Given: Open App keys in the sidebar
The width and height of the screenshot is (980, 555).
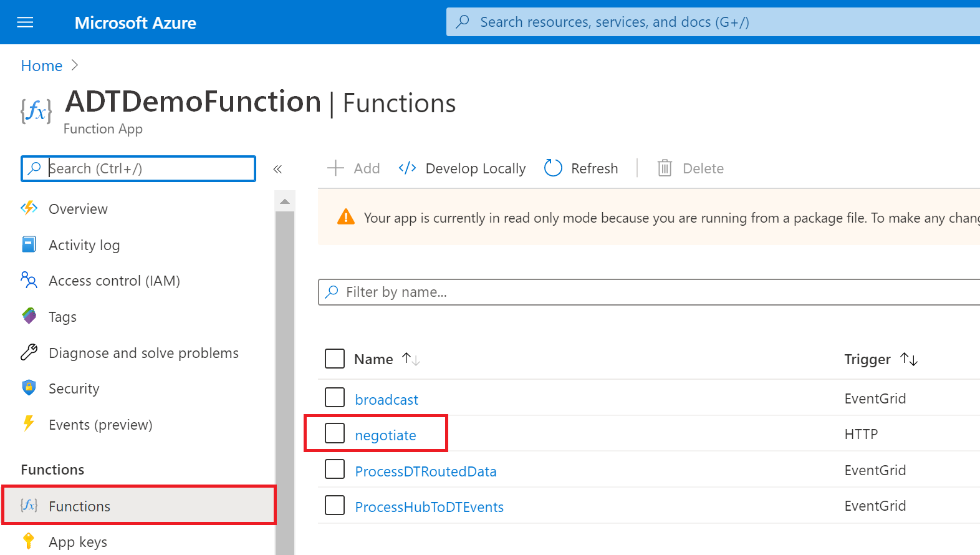Looking at the screenshot, I should coord(78,542).
